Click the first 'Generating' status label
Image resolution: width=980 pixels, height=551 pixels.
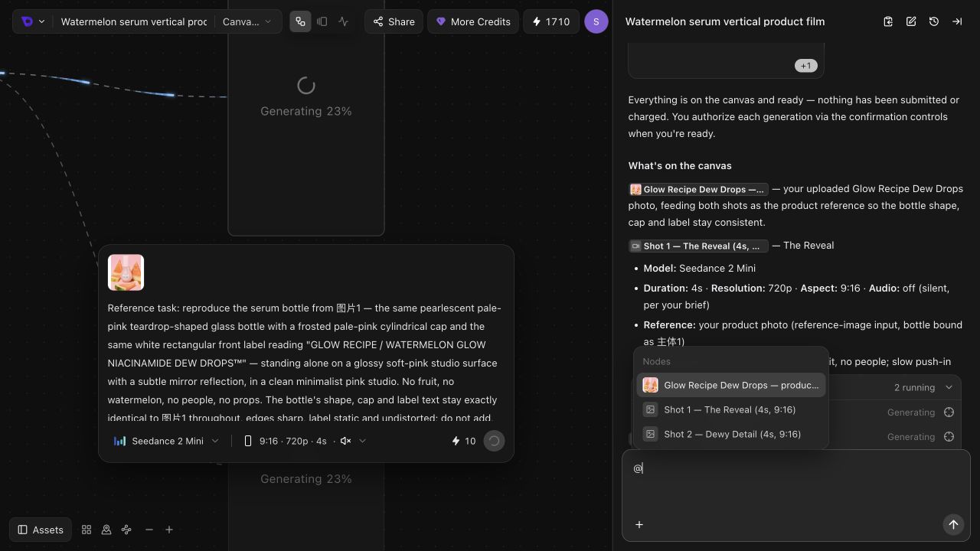click(911, 412)
